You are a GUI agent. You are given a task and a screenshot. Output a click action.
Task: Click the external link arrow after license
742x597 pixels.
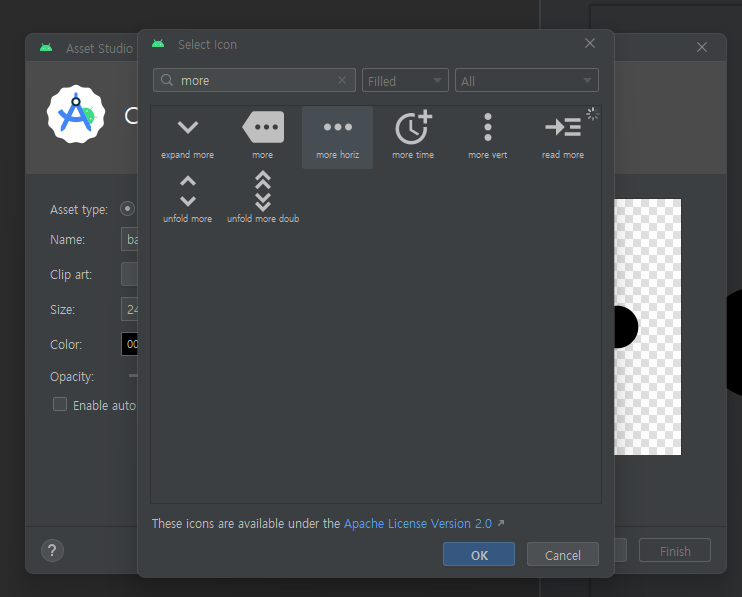501,523
